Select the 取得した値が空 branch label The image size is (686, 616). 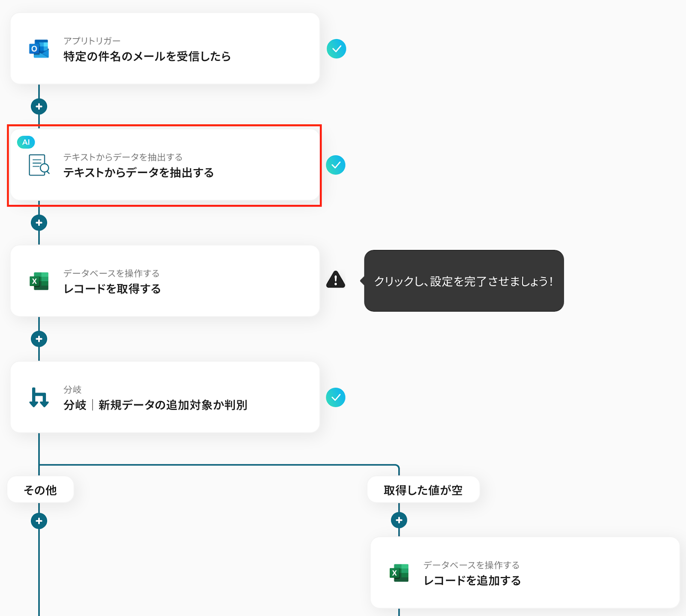point(423,490)
